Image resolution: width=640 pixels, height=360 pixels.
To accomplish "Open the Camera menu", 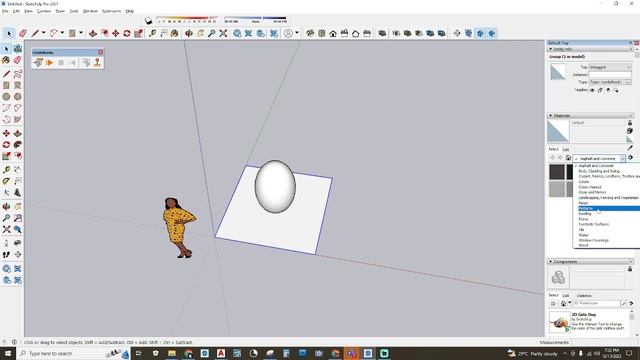I will coord(44,11).
